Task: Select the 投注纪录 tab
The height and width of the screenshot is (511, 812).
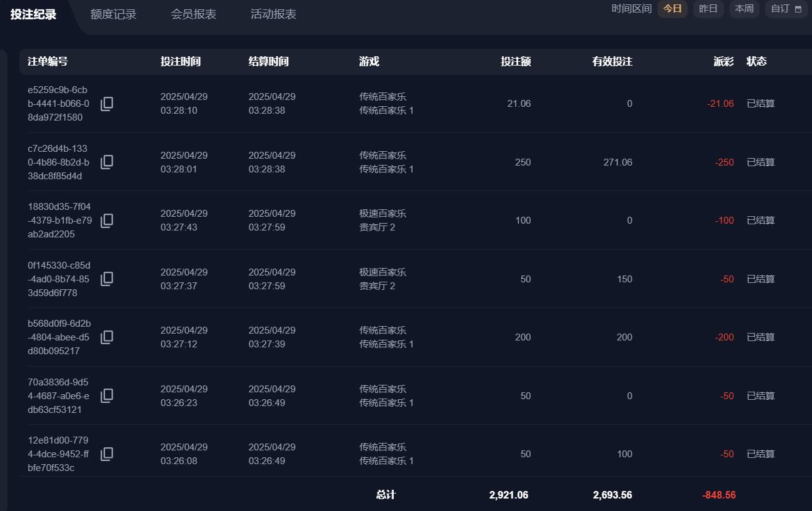Action: [x=34, y=14]
